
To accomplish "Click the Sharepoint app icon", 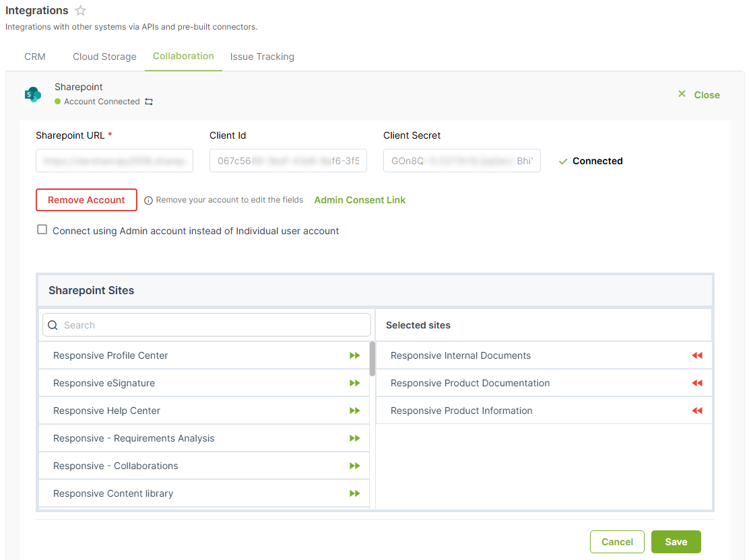I will [33, 94].
